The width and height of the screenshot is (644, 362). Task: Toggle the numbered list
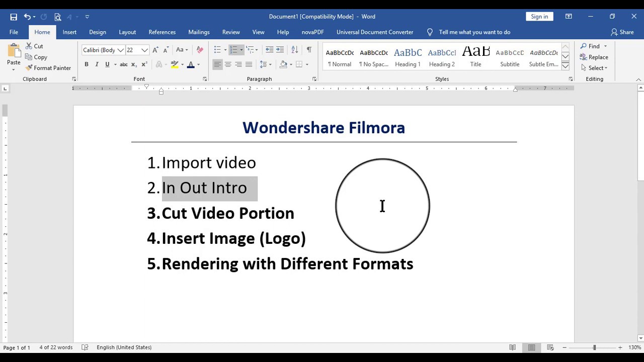click(233, 50)
